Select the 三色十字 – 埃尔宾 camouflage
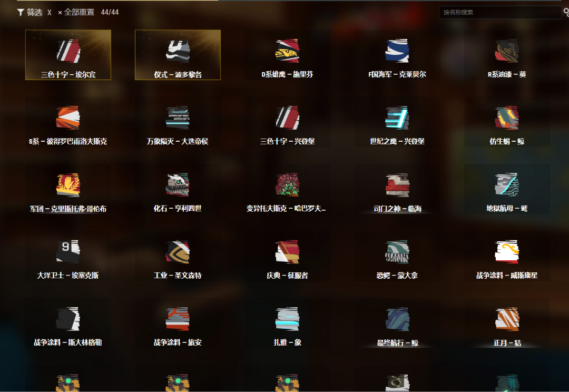Image resolution: width=569 pixels, height=392 pixels. click(x=68, y=55)
